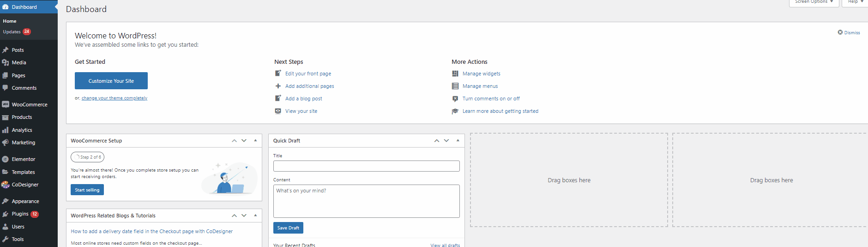
Task: Click the Users person icon
Action: pyautogui.click(x=6, y=227)
